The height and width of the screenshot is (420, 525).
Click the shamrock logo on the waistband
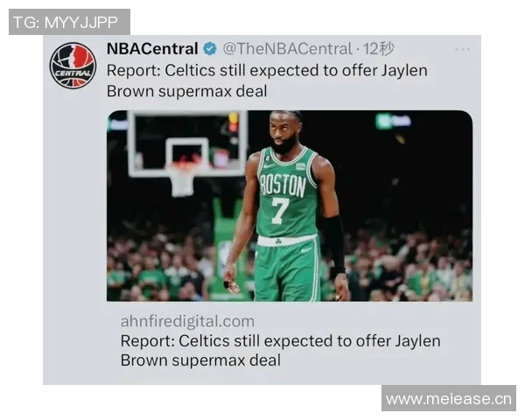(278, 241)
